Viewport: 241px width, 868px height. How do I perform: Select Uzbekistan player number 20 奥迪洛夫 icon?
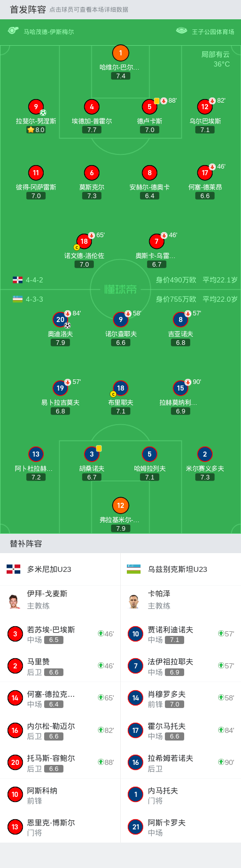point(60,319)
